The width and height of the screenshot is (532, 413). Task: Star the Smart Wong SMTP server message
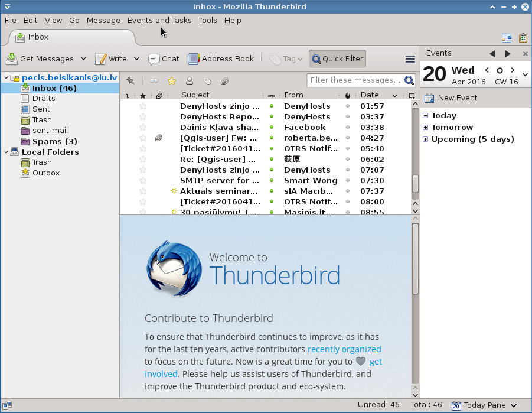143,180
